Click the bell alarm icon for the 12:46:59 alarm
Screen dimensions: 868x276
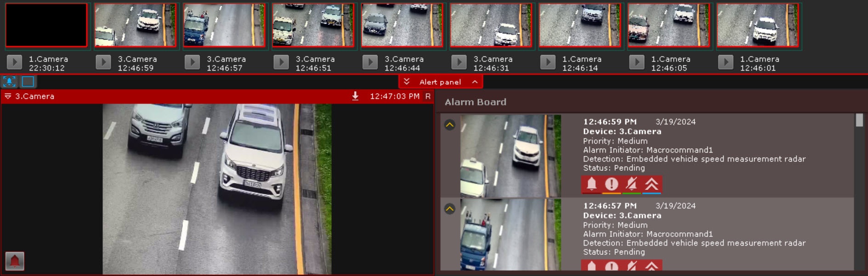coord(591,184)
